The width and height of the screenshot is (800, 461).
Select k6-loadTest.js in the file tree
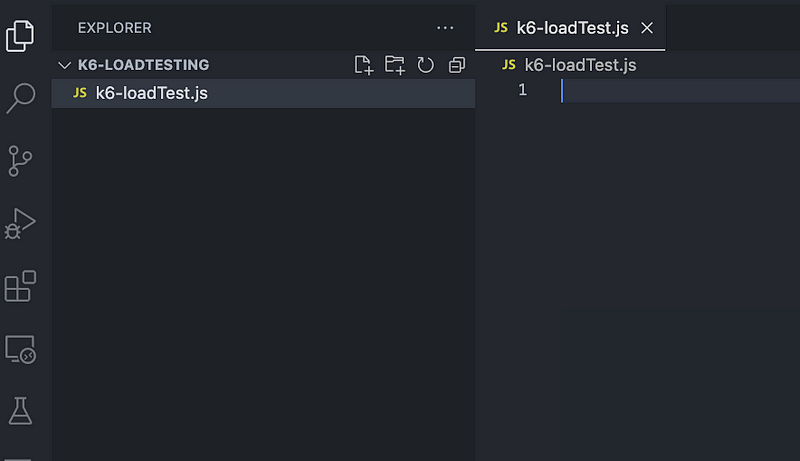(x=151, y=93)
